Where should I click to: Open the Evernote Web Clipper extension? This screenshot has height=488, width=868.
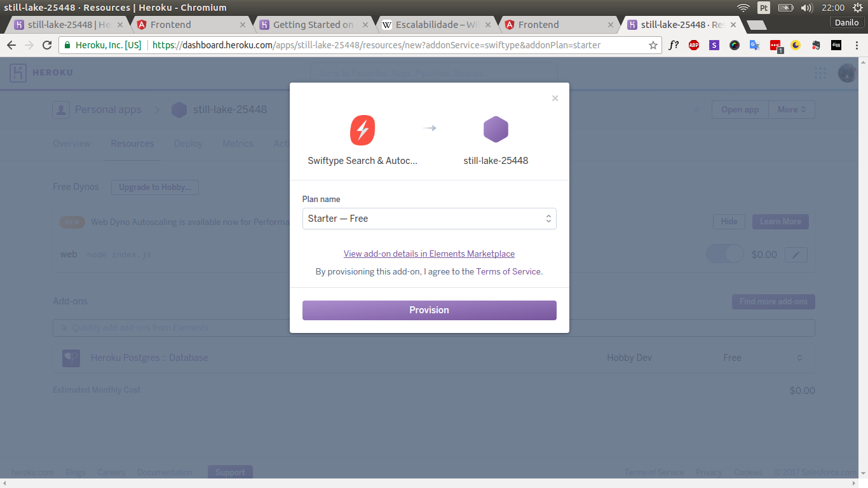click(816, 45)
